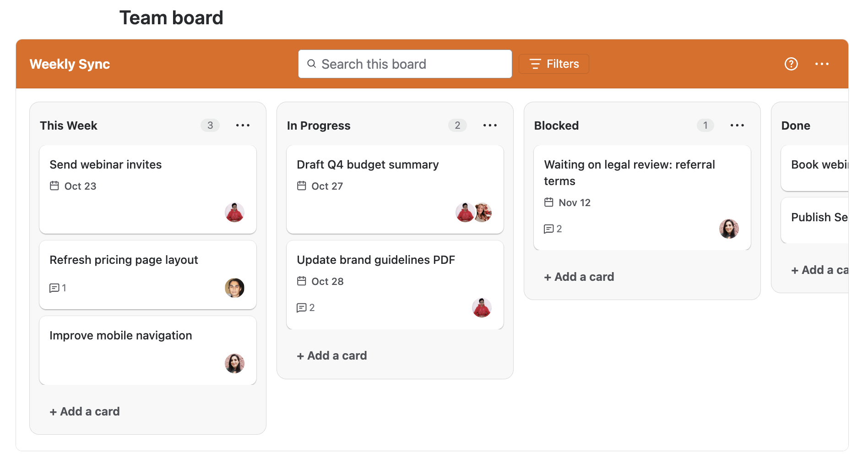Click the first avatar on Draft Q4 budget summary
868x470 pixels.
tap(465, 213)
